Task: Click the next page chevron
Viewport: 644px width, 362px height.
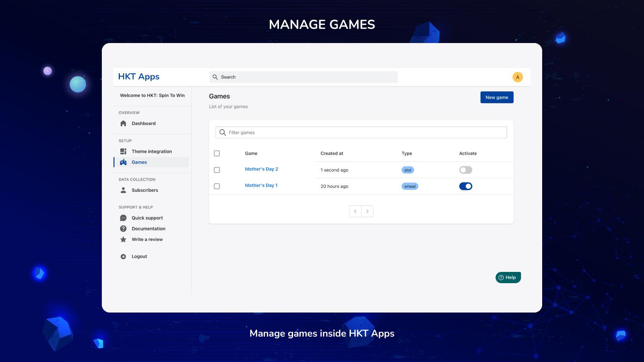Action: pos(367,211)
